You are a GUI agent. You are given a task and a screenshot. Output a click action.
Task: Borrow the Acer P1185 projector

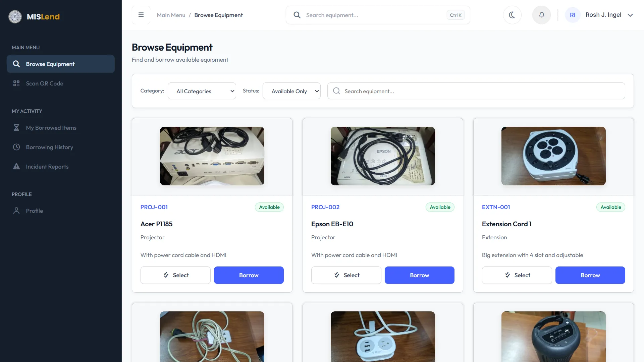[249, 275]
